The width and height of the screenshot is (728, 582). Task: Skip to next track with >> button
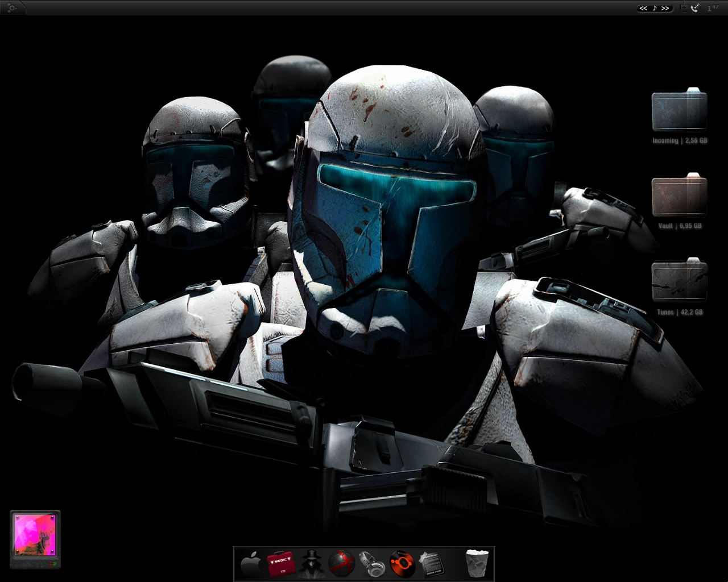tap(665, 8)
